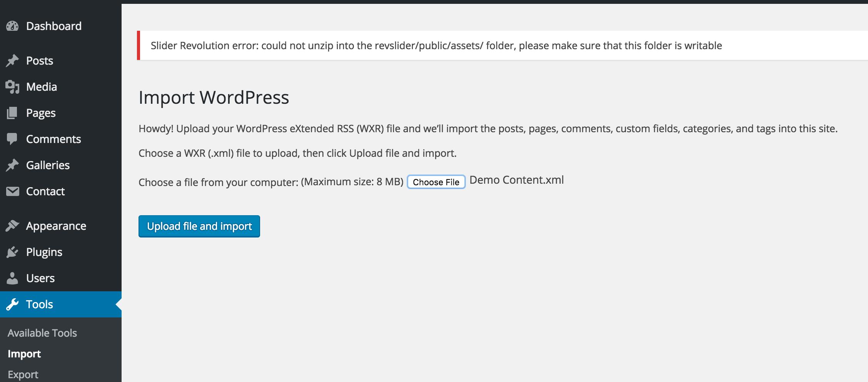Select the Appearance brush icon
The height and width of the screenshot is (382, 868).
point(13,226)
